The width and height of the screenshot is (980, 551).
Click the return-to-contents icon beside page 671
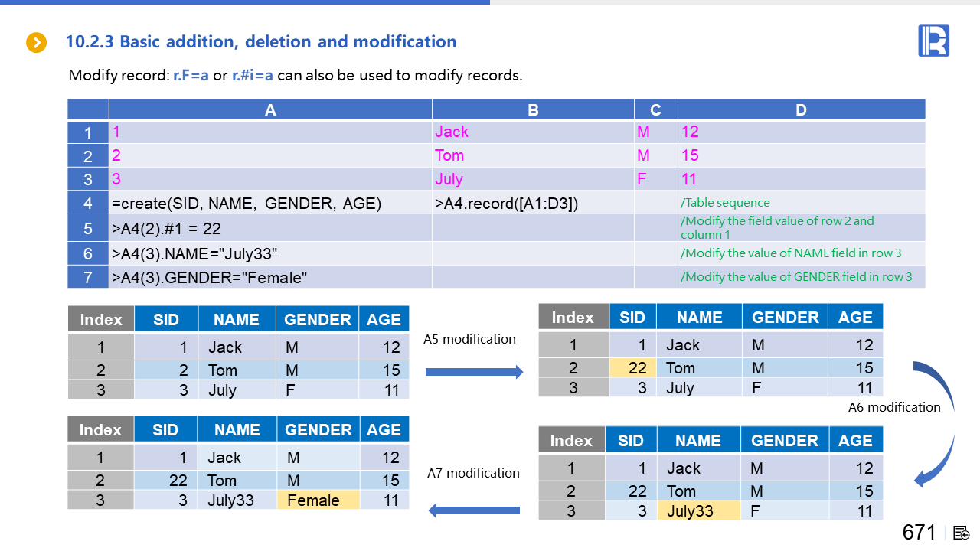pos(962,533)
